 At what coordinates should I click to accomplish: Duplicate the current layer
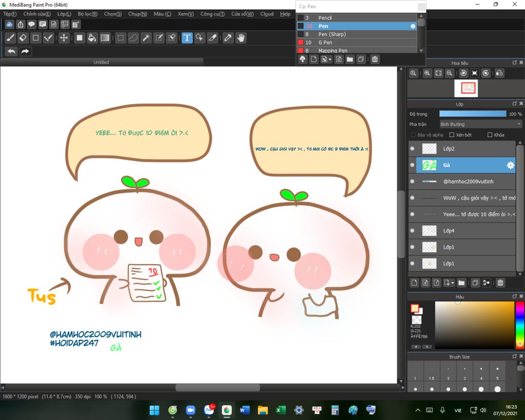(475, 283)
